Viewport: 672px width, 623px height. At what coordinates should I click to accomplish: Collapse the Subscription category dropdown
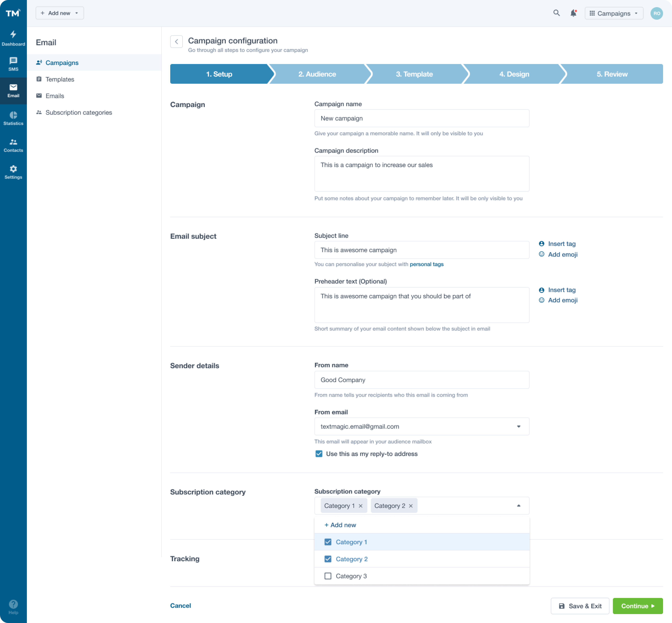(x=519, y=505)
